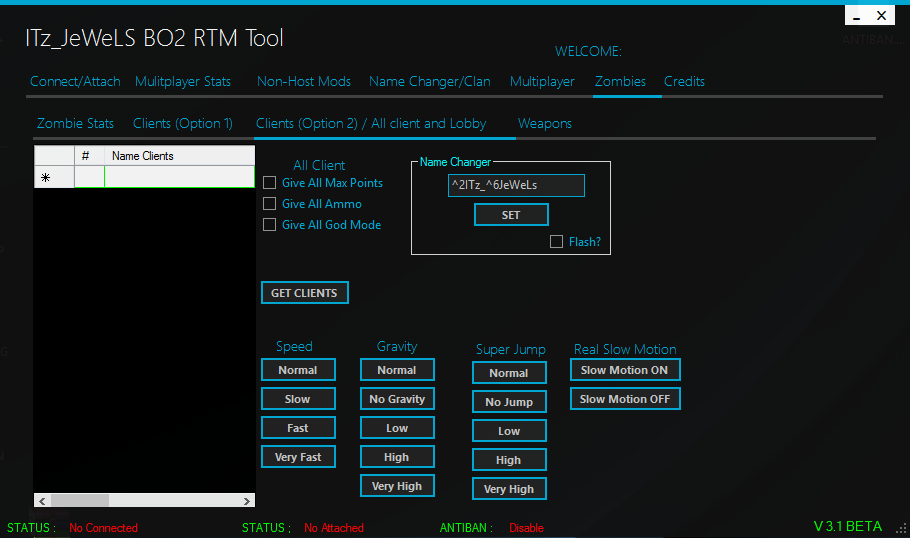Viewport: 910px width, 538px height.
Task: Minimize the RTM Tool window
Action: click(857, 16)
